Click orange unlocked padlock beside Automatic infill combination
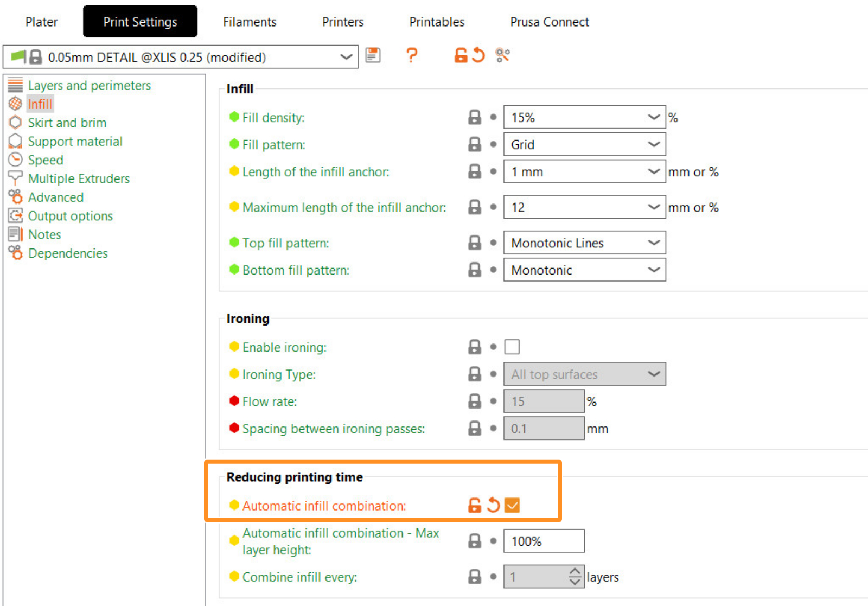868x606 pixels. (x=475, y=505)
